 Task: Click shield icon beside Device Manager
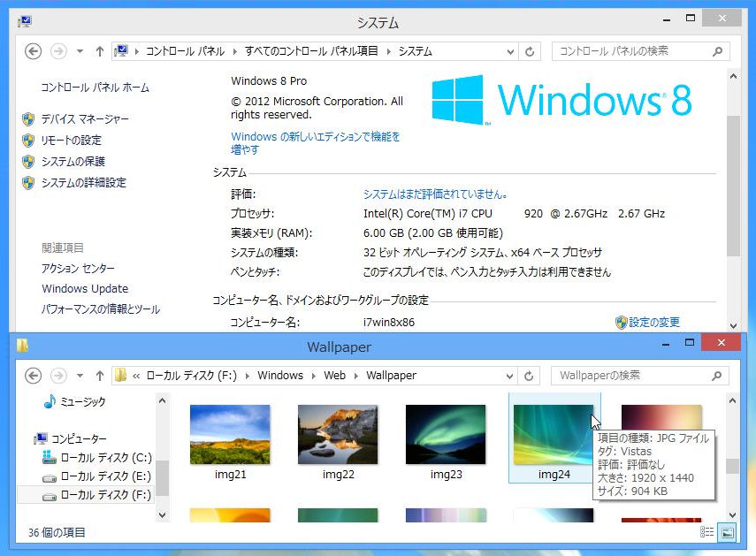tap(28, 119)
